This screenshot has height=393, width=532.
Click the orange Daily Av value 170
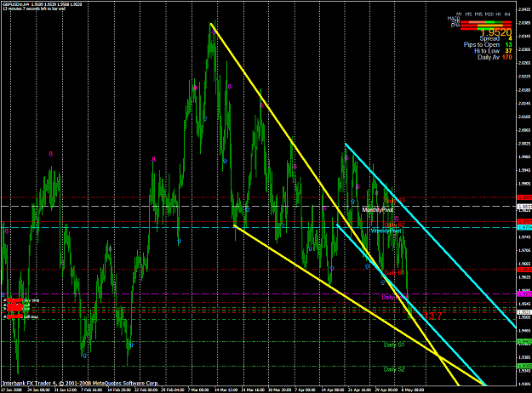[507, 57]
